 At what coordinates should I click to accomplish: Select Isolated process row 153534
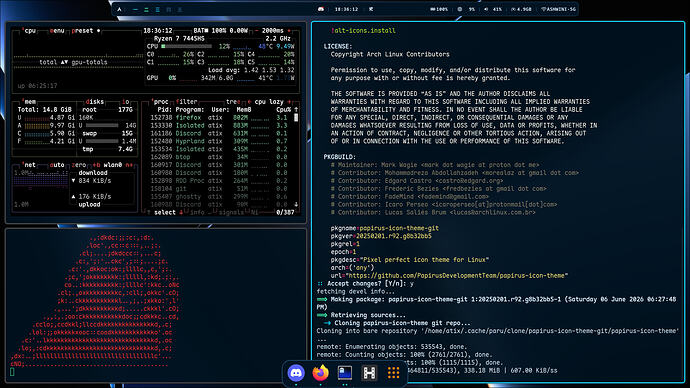point(220,149)
